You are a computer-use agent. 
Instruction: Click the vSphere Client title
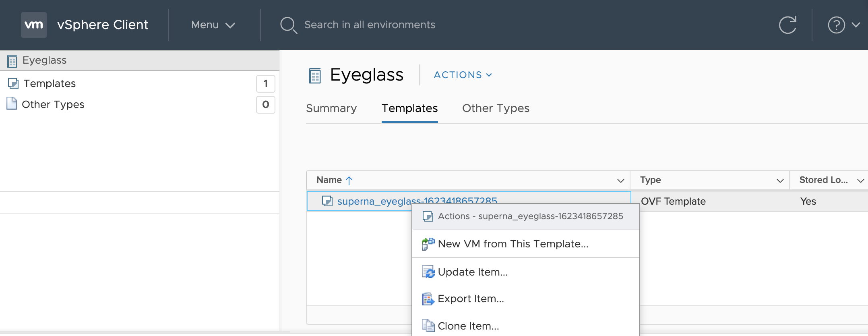[103, 25]
